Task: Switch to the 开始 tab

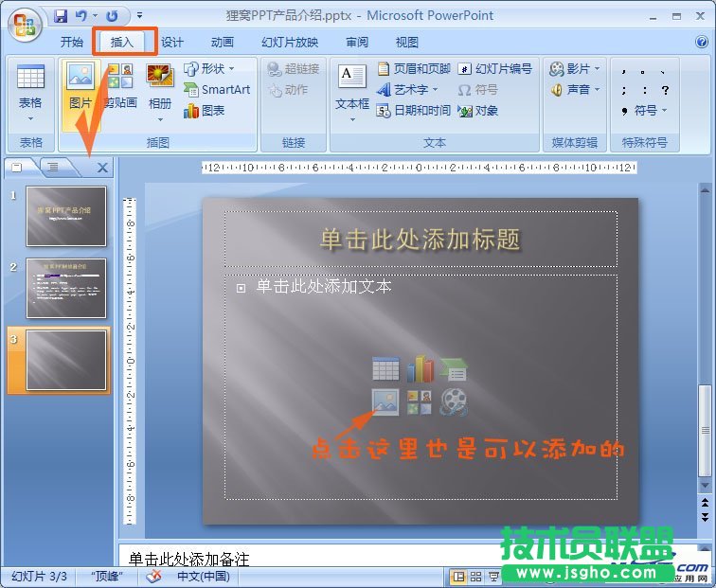Action: tap(72, 43)
